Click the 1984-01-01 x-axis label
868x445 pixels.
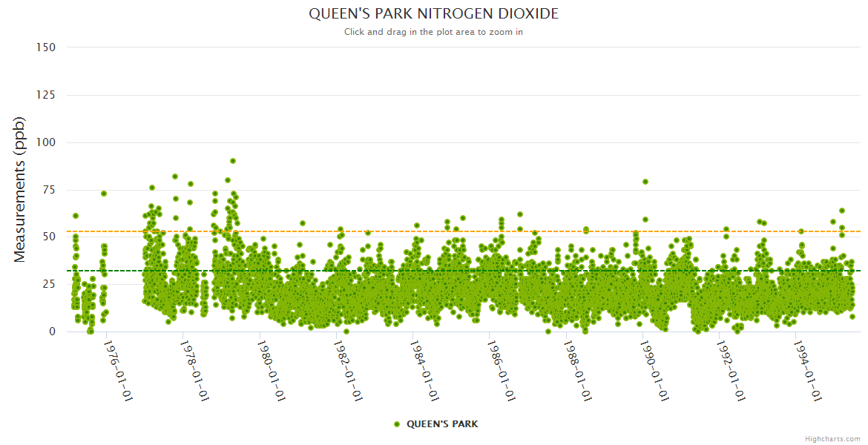424,371
